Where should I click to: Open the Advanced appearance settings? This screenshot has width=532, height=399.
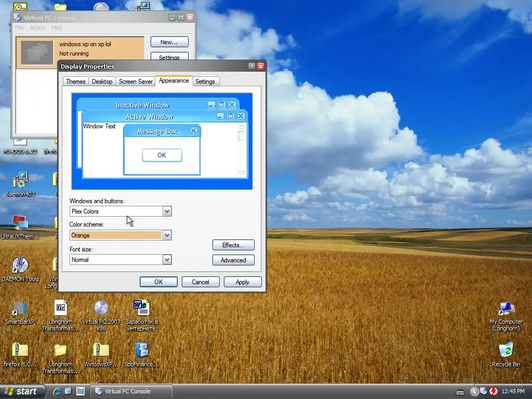pos(233,260)
